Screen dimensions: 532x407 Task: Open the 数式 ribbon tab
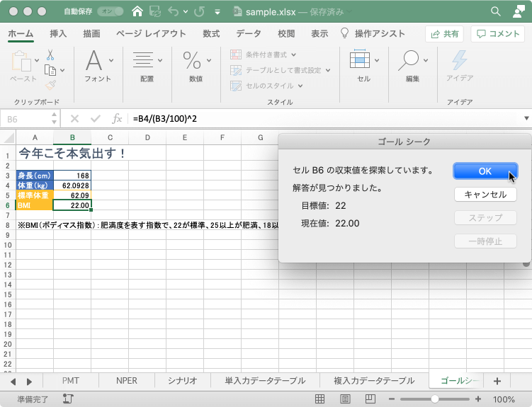click(210, 33)
